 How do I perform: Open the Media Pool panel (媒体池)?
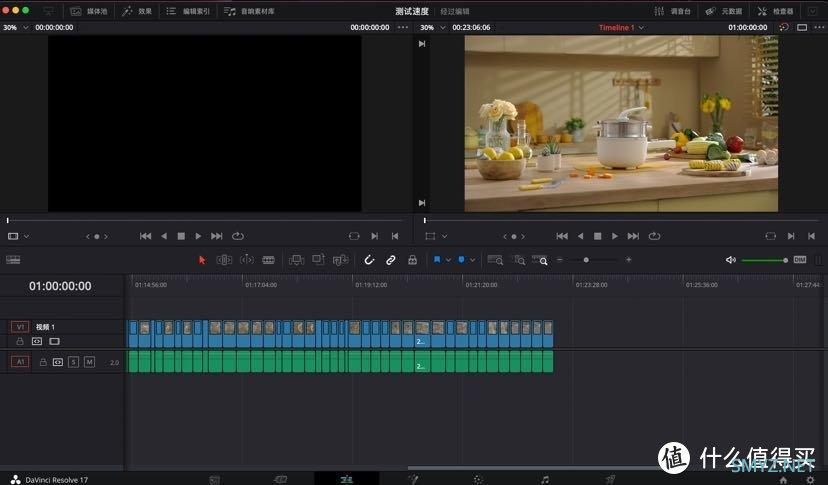pos(89,11)
